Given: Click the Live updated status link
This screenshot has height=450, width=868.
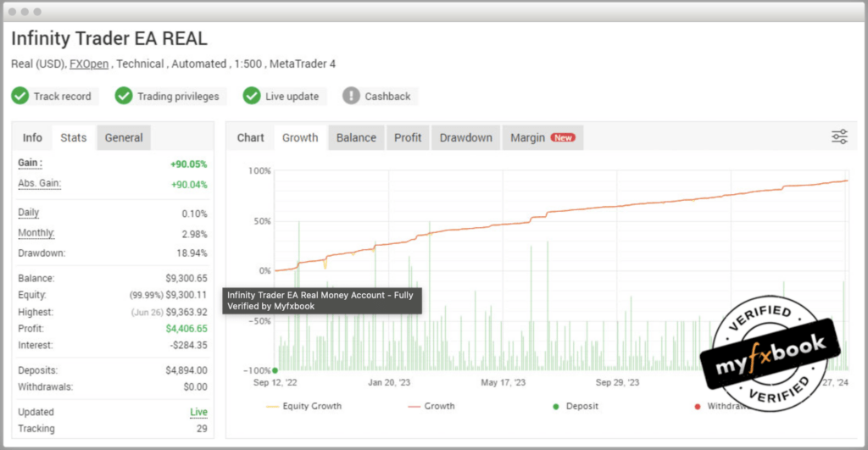Looking at the screenshot, I should 198,413.
